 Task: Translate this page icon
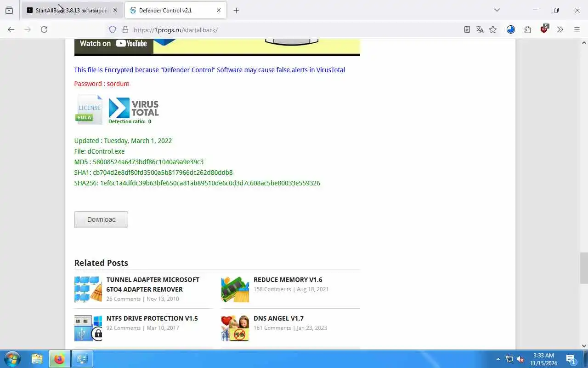(480, 29)
